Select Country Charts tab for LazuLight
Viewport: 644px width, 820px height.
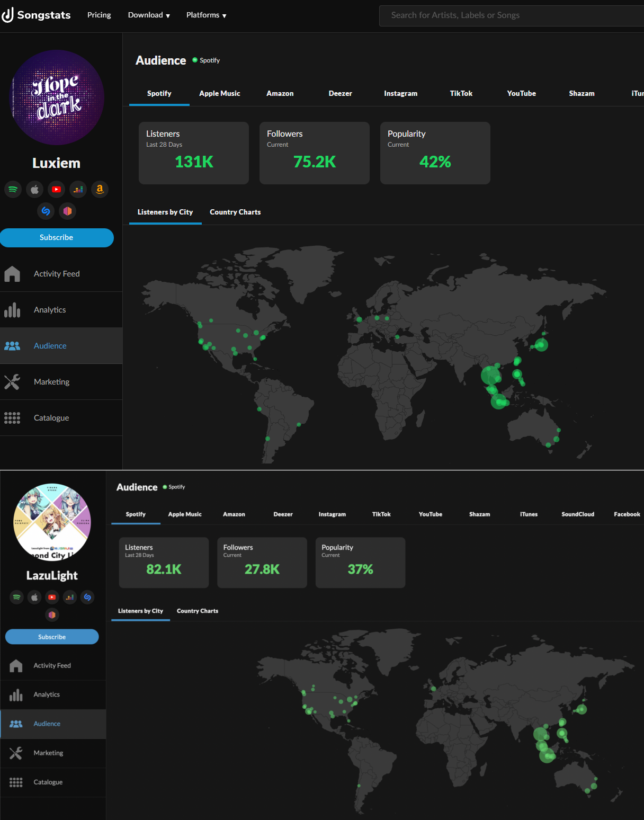click(x=198, y=611)
